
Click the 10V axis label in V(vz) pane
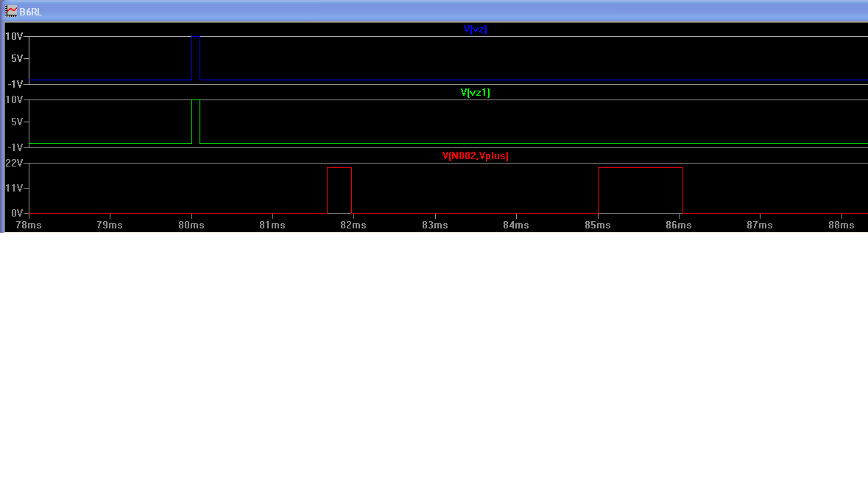(14, 36)
